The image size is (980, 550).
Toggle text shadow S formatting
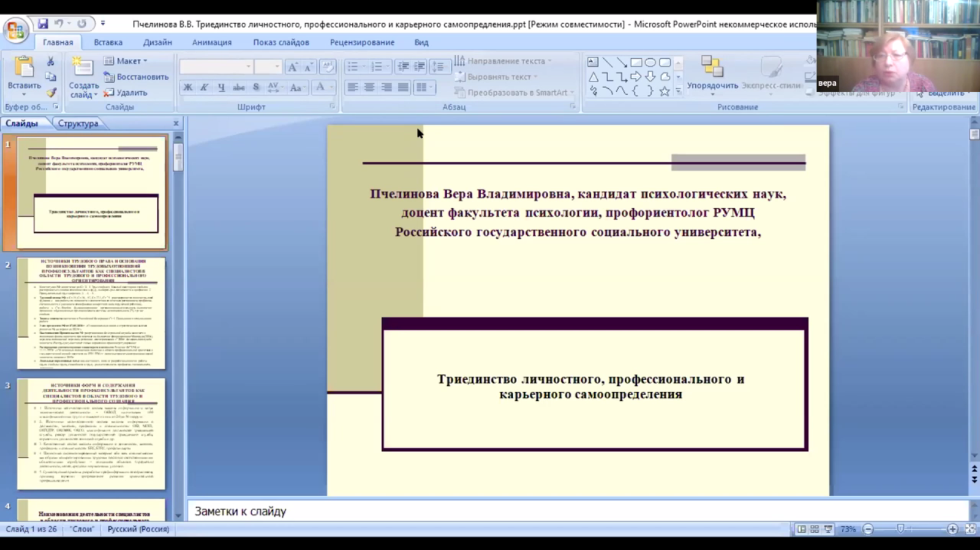255,88
